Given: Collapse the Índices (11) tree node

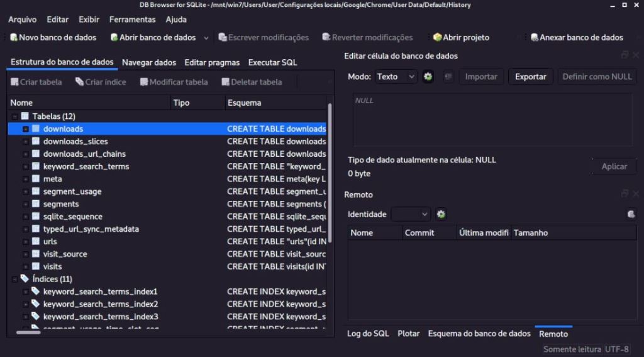Looking at the screenshot, I should tap(14, 279).
